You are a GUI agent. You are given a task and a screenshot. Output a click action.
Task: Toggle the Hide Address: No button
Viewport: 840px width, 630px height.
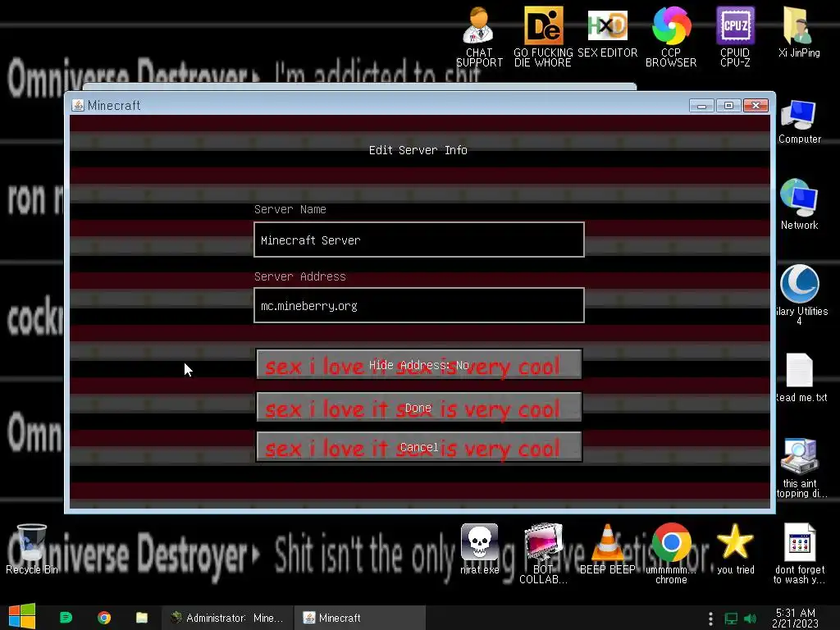(419, 365)
